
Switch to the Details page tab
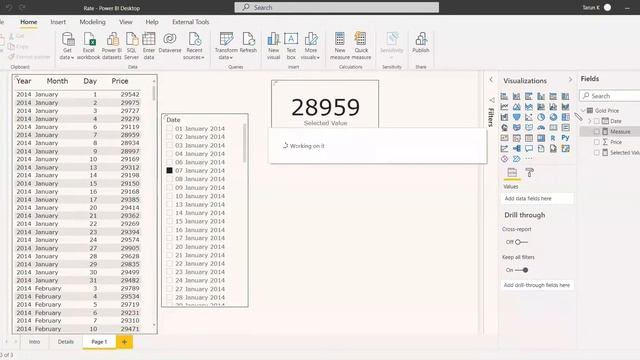pyautogui.click(x=66, y=342)
